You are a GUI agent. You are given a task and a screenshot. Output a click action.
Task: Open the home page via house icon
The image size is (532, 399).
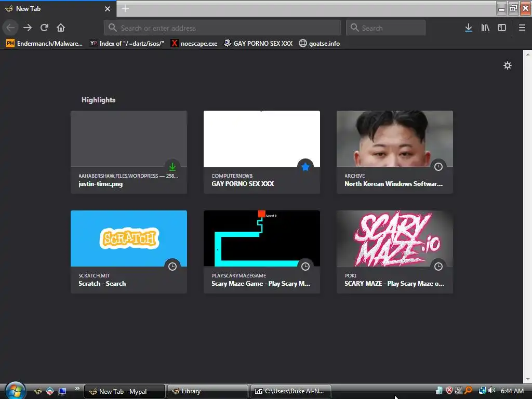(61, 28)
